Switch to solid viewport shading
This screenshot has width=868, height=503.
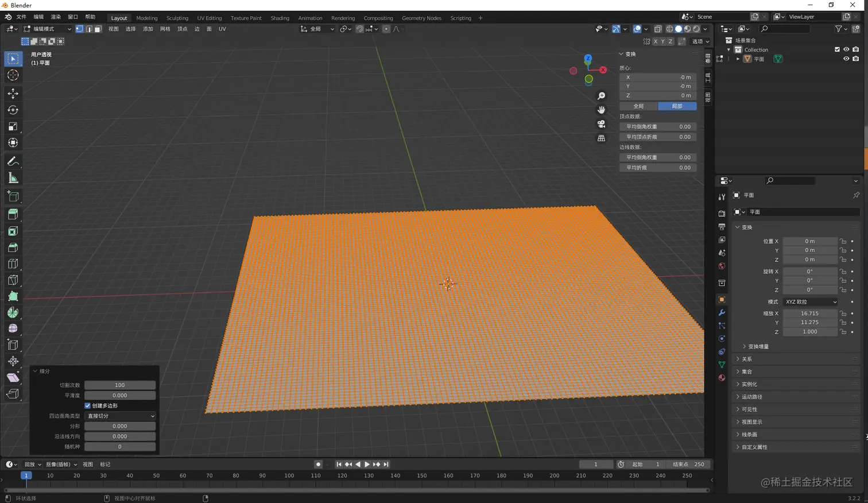[679, 29]
